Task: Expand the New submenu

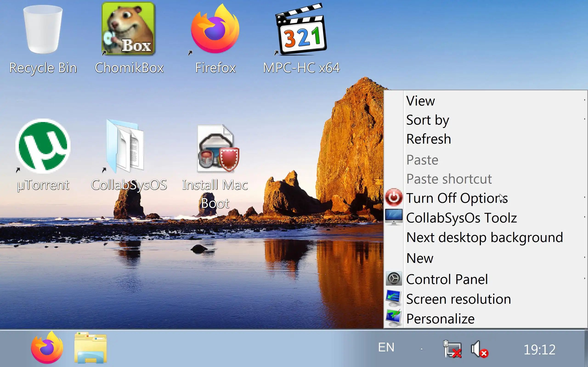Action: 420,258
